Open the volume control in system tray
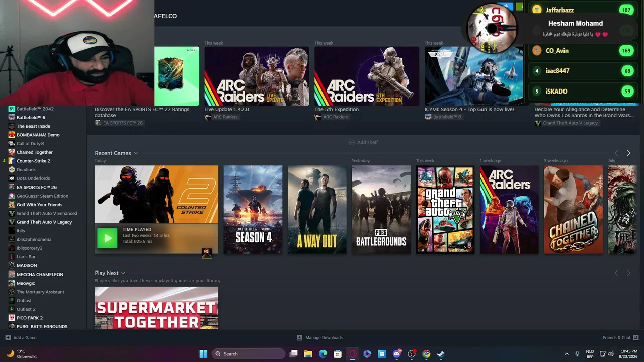The image size is (644, 362). pyautogui.click(x=611, y=354)
